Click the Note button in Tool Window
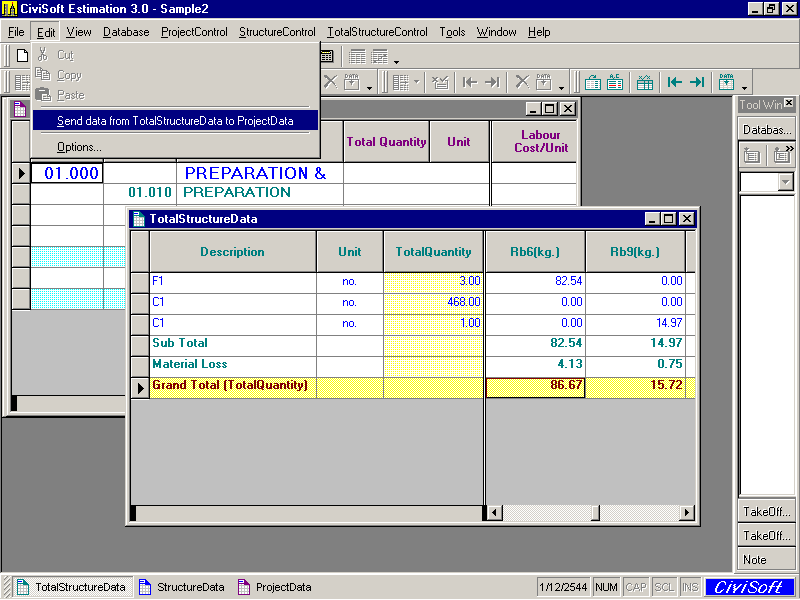Viewport: 800px width, 600px height. [766, 560]
